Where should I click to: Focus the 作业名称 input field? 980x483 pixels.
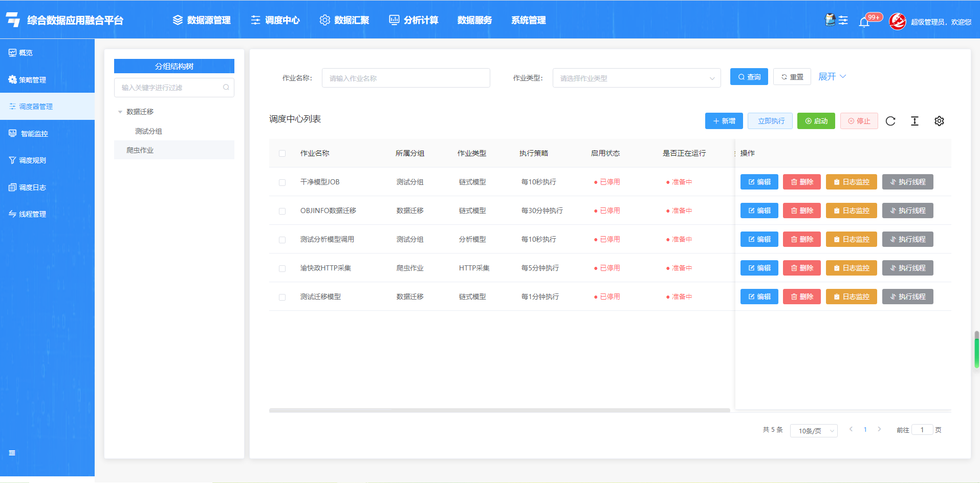pos(406,78)
